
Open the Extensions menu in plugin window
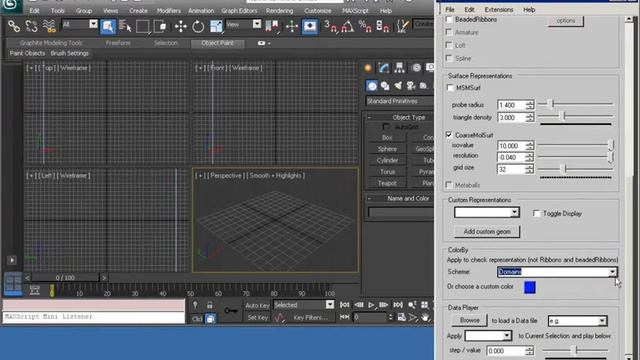click(499, 9)
